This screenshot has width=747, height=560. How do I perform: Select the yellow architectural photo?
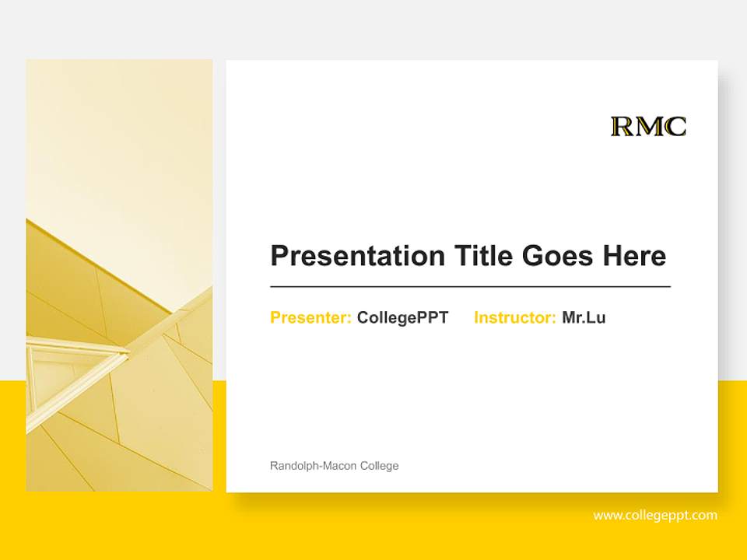(120, 275)
